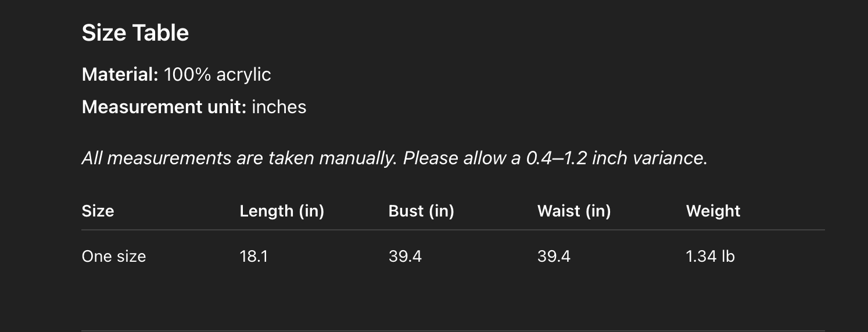Image resolution: width=868 pixels, height=332 pixels.
Task: Click the bold Material label
Action: tap(120, 75)
